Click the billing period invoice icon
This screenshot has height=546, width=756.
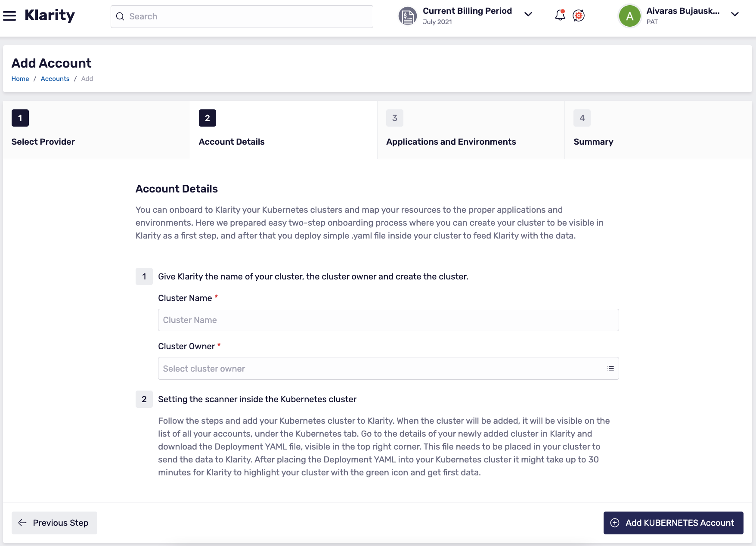pyautogui.click(x=407, y=16)
